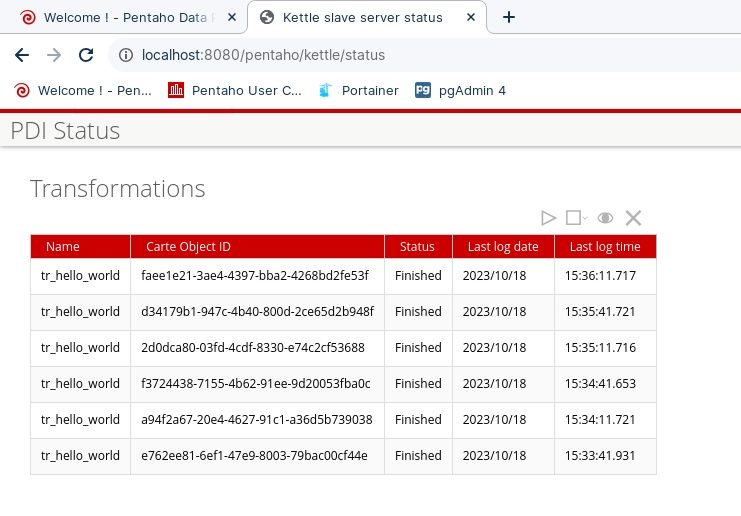Click the log time 15:34:11.721
This screenshot has height=516, width=741.
point(600,419)
